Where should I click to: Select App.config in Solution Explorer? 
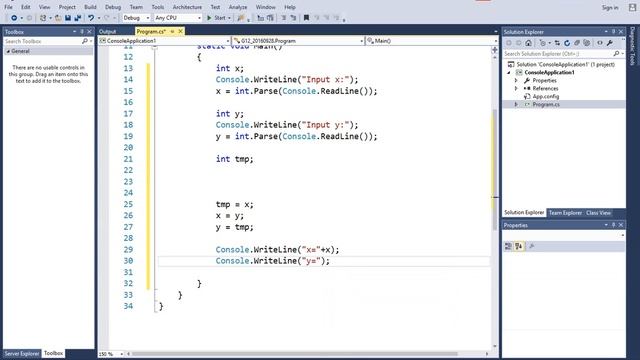(x=545, y=97)
